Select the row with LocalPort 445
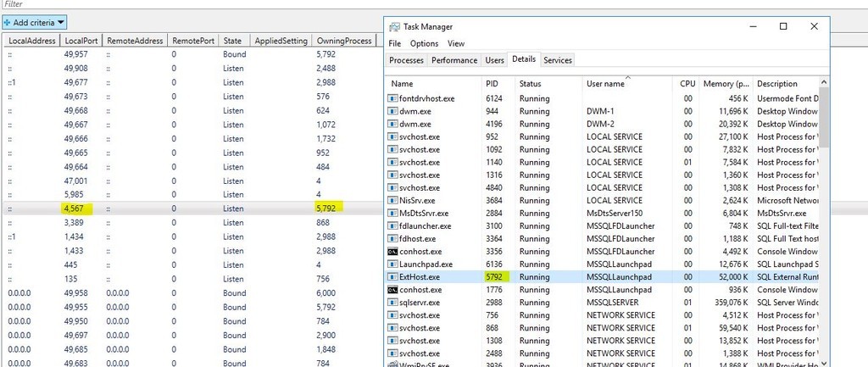Screen dimensions: 868x367 192,264
